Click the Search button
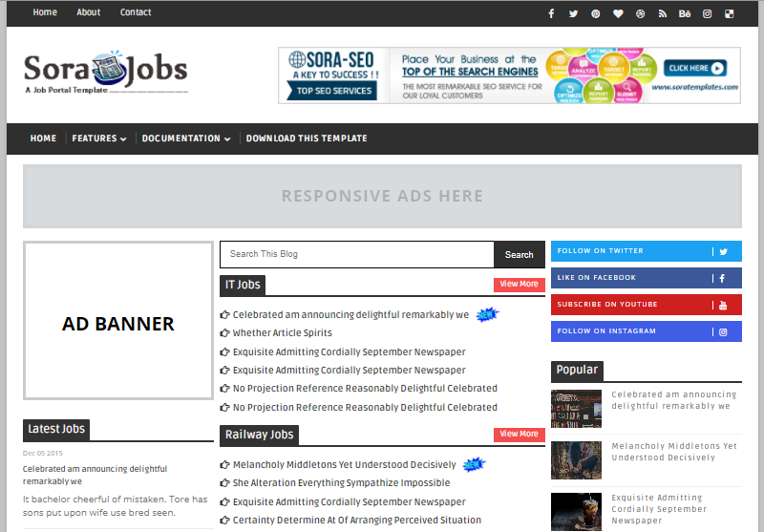Viewport: 764px width, 532px height. coord(519,254)
